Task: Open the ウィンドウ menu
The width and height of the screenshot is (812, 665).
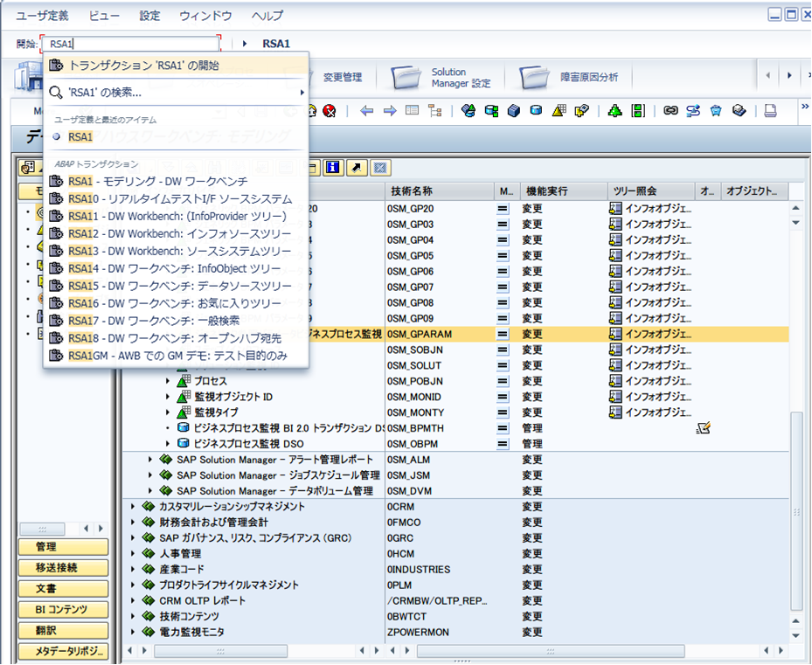Action: point(205,16)
